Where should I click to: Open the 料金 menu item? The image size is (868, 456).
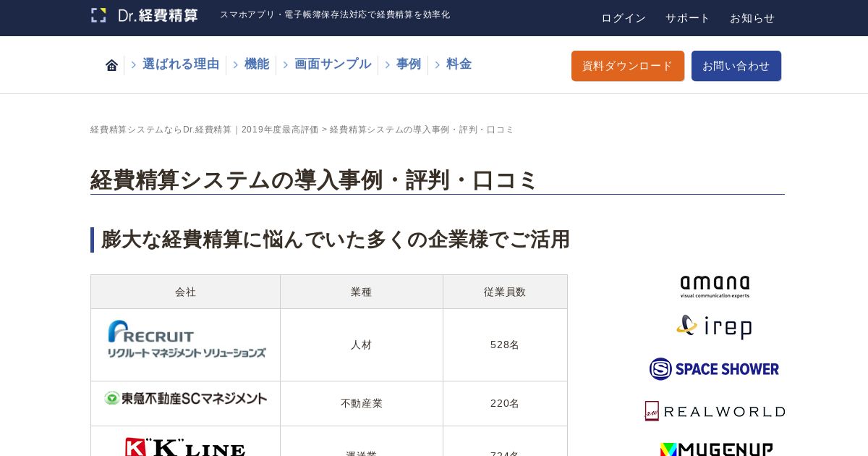point(459,64)
